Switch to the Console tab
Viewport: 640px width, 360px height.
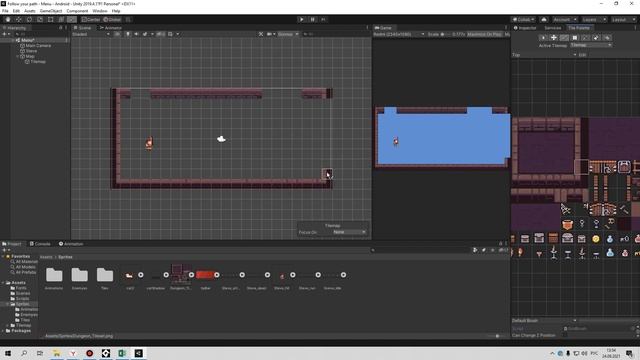pyautogui.click(x=40, y=244)
